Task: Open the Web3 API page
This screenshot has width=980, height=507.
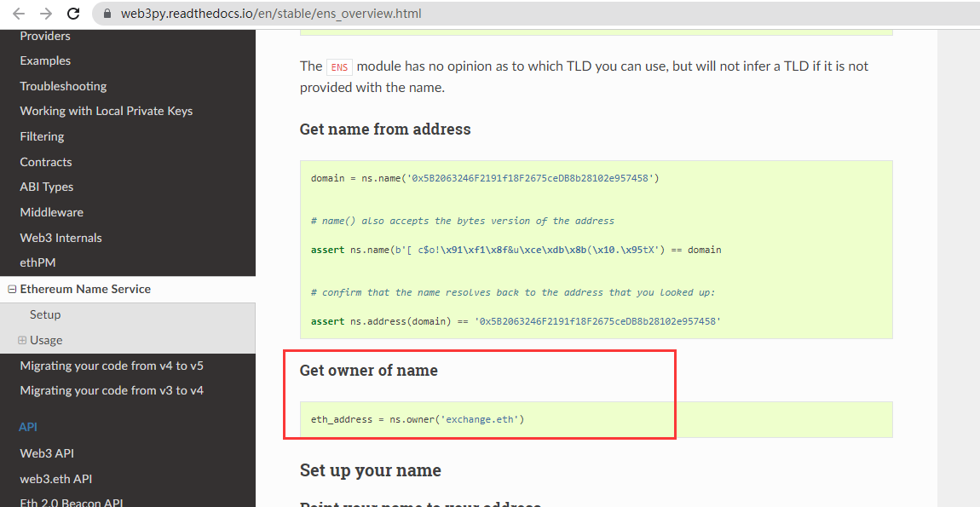Action: click(x=47, y=453)
